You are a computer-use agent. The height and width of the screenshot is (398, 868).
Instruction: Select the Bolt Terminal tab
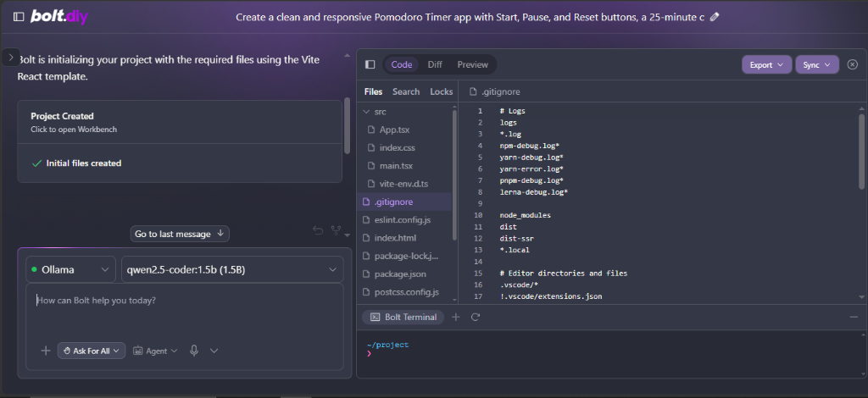point(403,317)
